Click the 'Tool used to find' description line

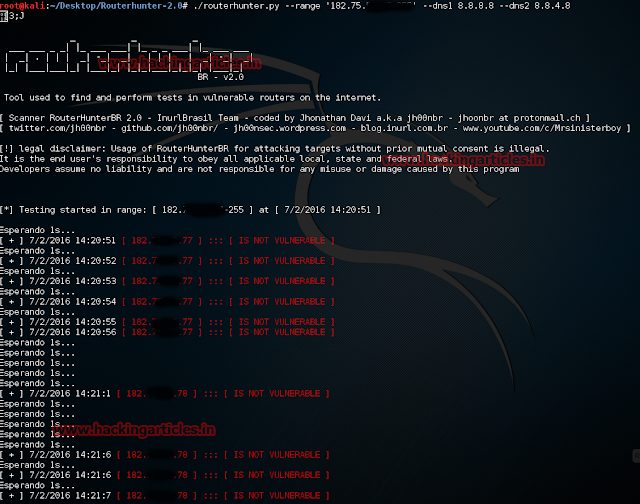coord(192,98)
